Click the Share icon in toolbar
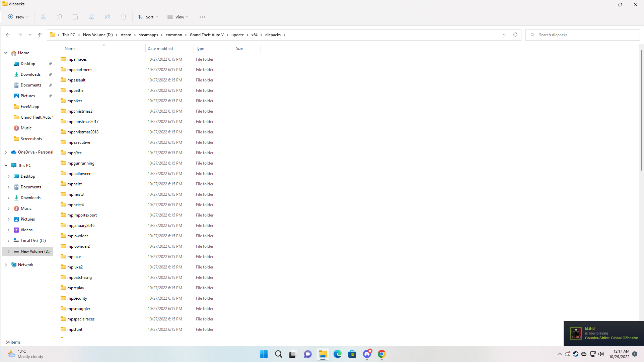Viewport: 644px width, 362px height. click(108, 17)
